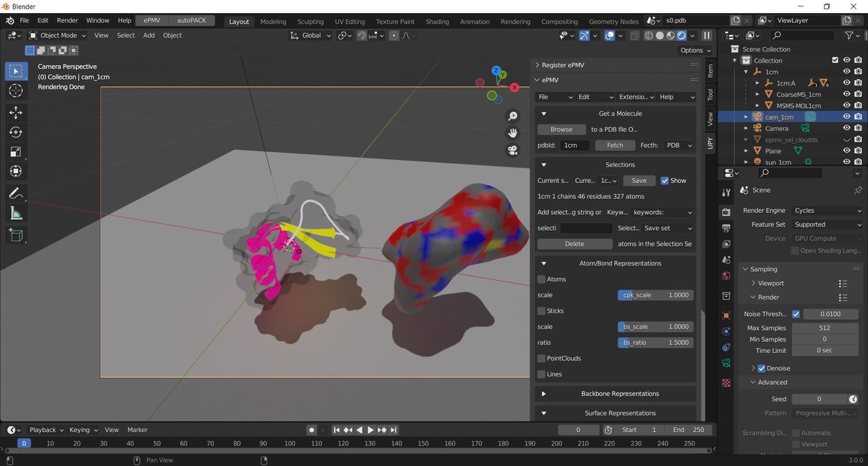The width and height of the screenshot is (868, 466).
Task: Disable the Noise Threshold checkbox
Action: 796,314
